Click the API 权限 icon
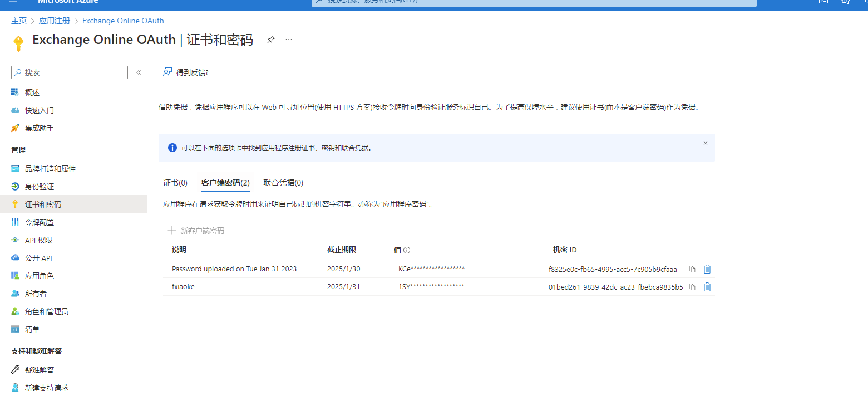The image size is (868, 405). click(15, 240)
